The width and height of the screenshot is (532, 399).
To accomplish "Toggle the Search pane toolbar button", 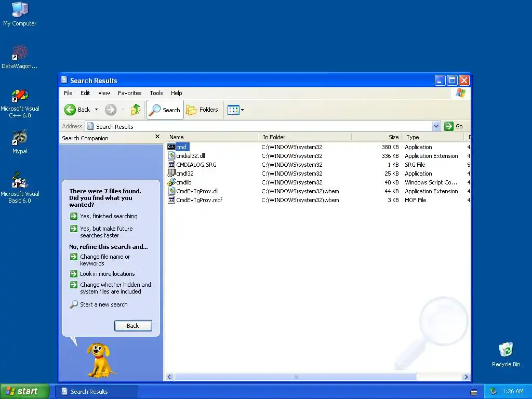I will pos(165,110).
